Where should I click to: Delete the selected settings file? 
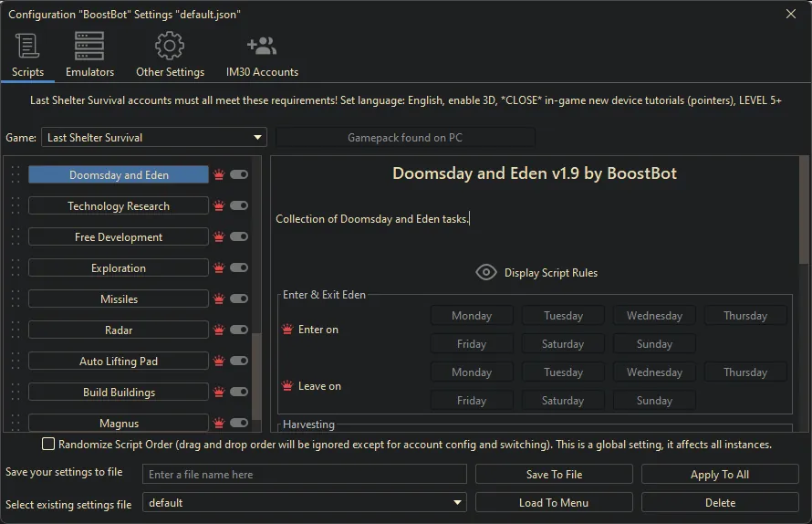[x=720, y=503]
